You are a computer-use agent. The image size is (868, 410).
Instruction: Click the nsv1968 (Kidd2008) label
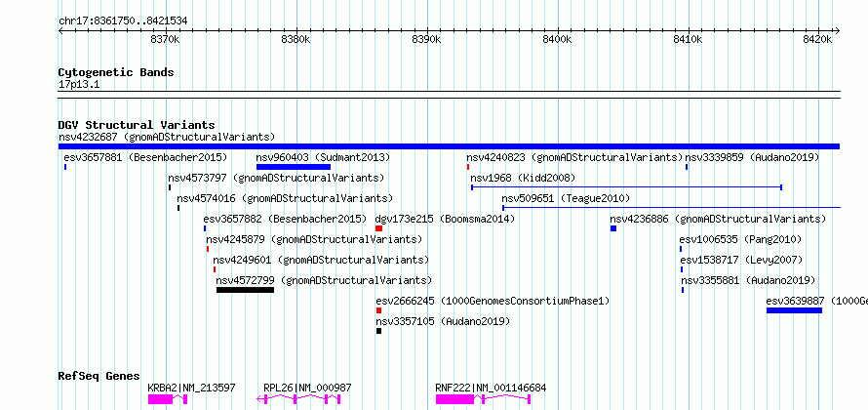523,178
